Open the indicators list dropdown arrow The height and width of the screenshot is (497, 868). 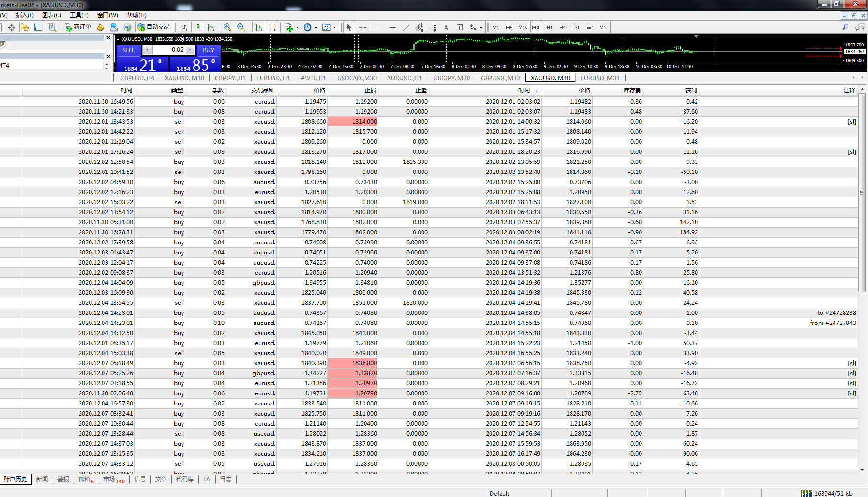click(297, 27)
